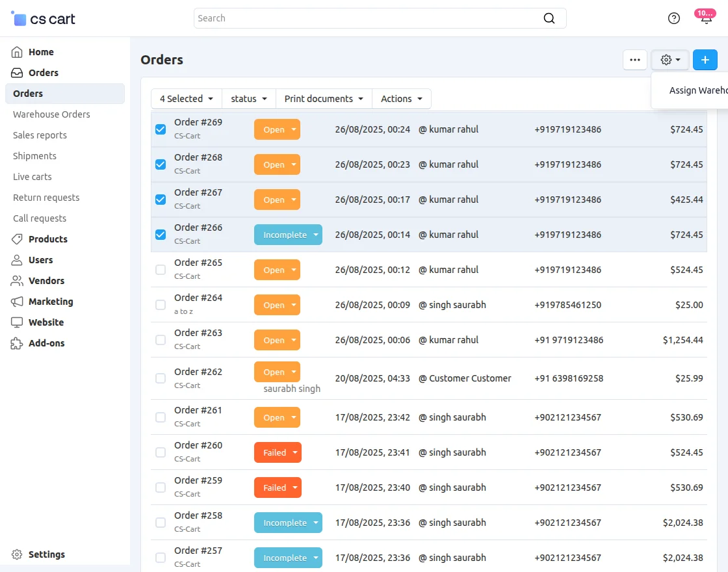Click the Marketing megaphone icon

pos(17,302)
